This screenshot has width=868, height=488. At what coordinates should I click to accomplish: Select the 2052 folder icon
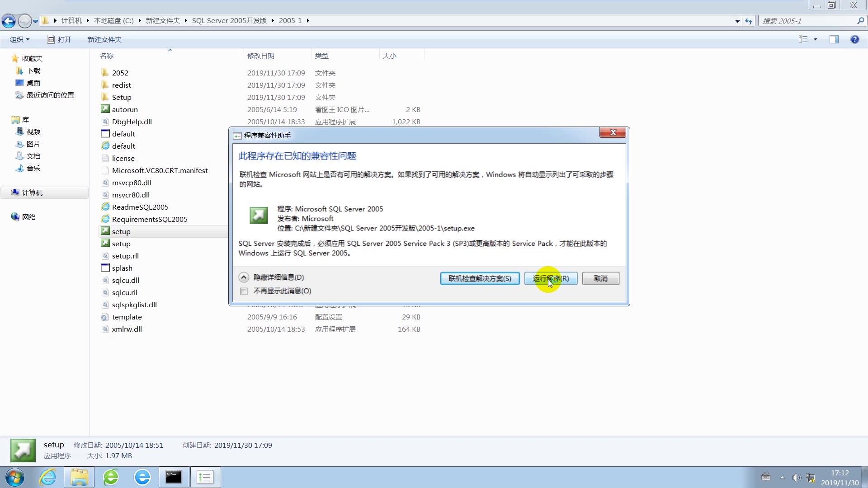[105, 73]
